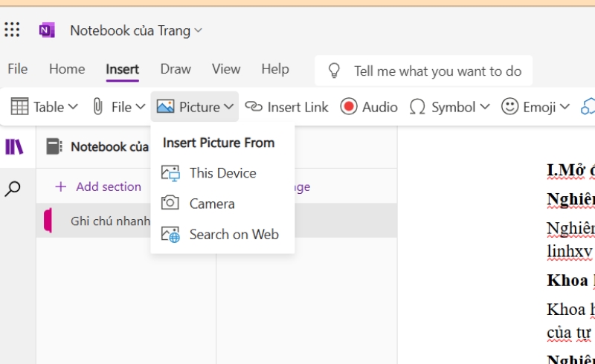Screen dimensions: 595x364
Task: Switch to the Draw tab
Action: [x=176, y=69]
